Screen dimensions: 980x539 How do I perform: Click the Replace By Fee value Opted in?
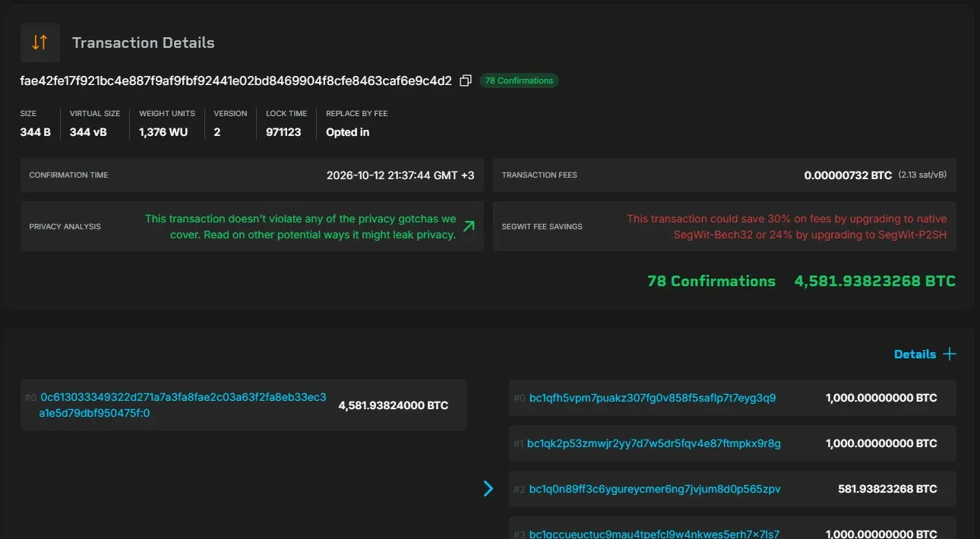348,132
